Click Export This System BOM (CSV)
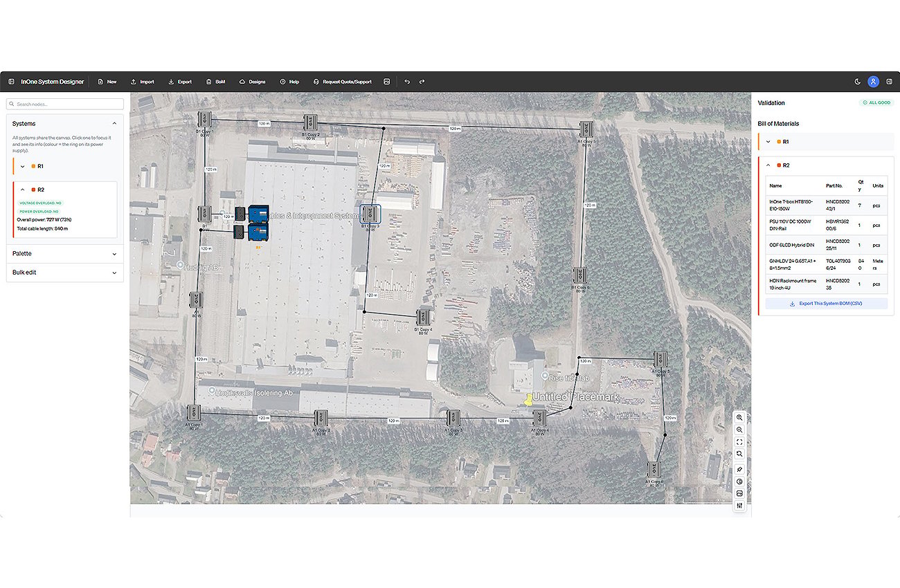 point(827,304)
